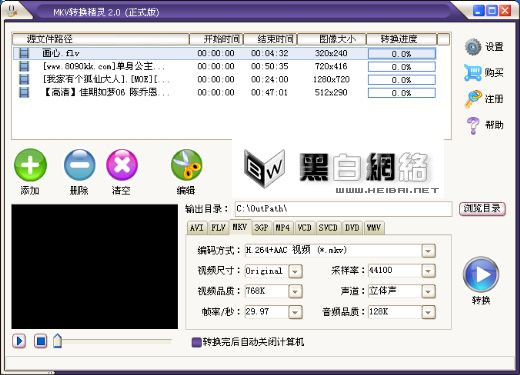Image resolution: width=520 pixels, height=375 pixels.
Task: Select the MKV tab
Action: (x=240, y=227)
